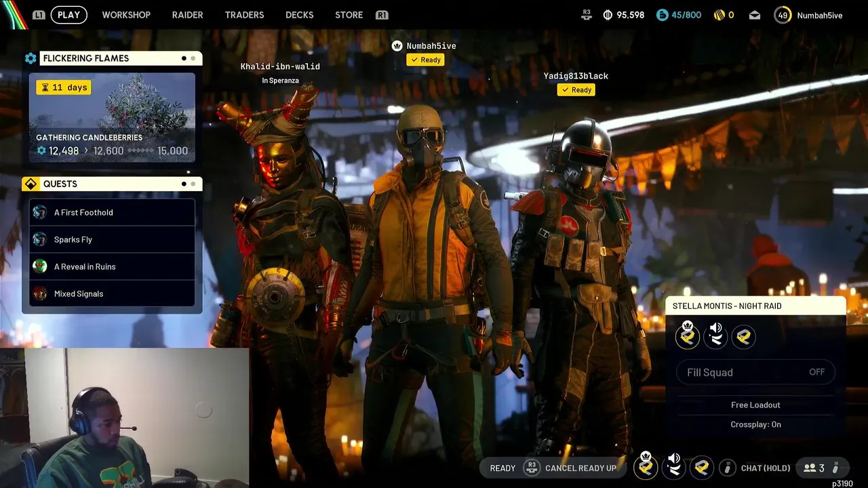Click the A First Foothold quest giver portrait
Image resolution: width=868 pixels, height=488 pixels.
[x=40, y=212]
